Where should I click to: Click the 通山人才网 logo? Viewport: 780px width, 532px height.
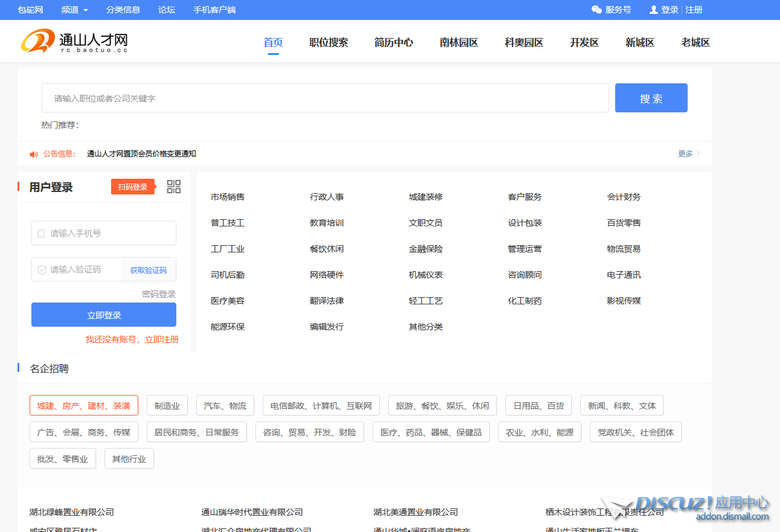tap(74, 42)
